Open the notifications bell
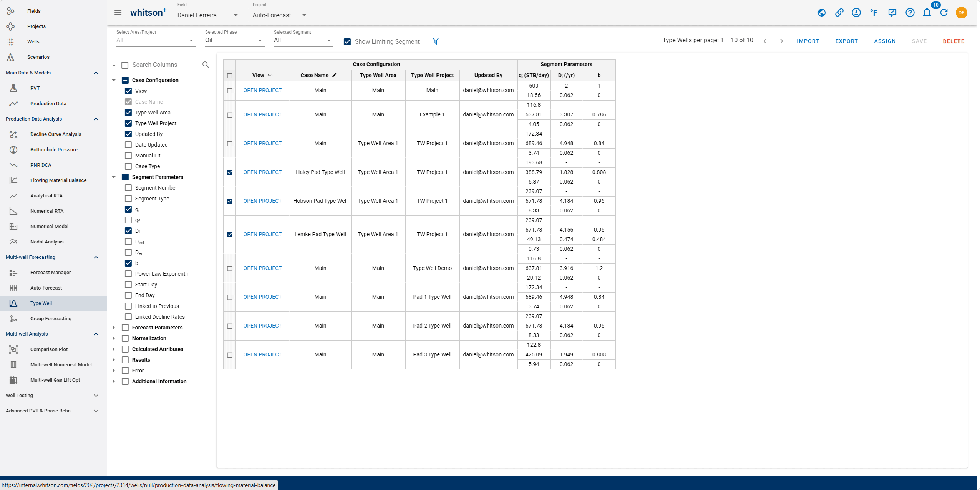This screenshot has width=980, height=490. point(927,13)
